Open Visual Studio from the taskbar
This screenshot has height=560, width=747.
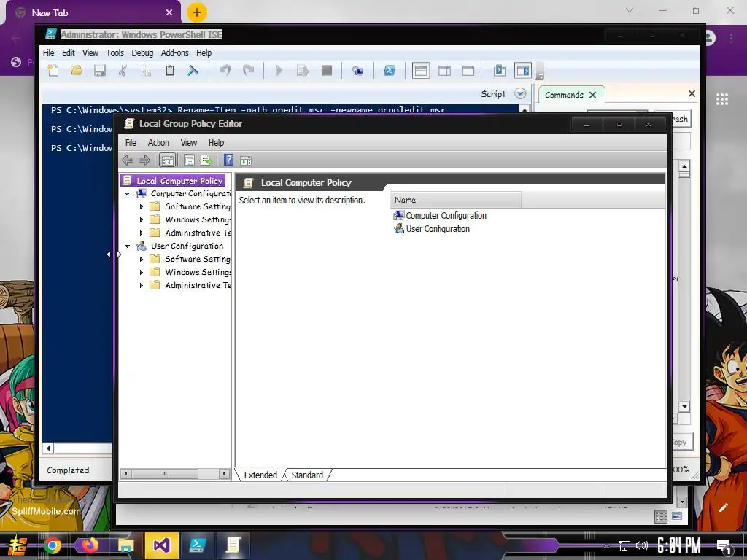[161, 545]
